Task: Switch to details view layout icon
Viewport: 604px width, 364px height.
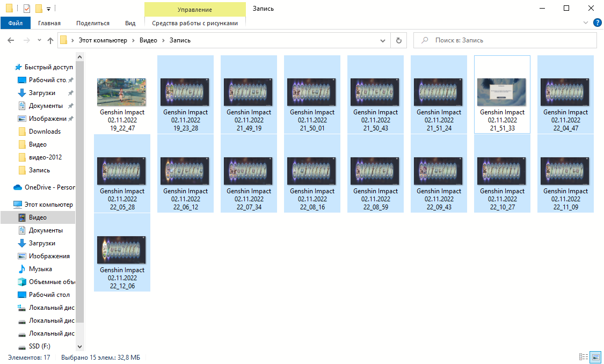Action: [583, 356]
